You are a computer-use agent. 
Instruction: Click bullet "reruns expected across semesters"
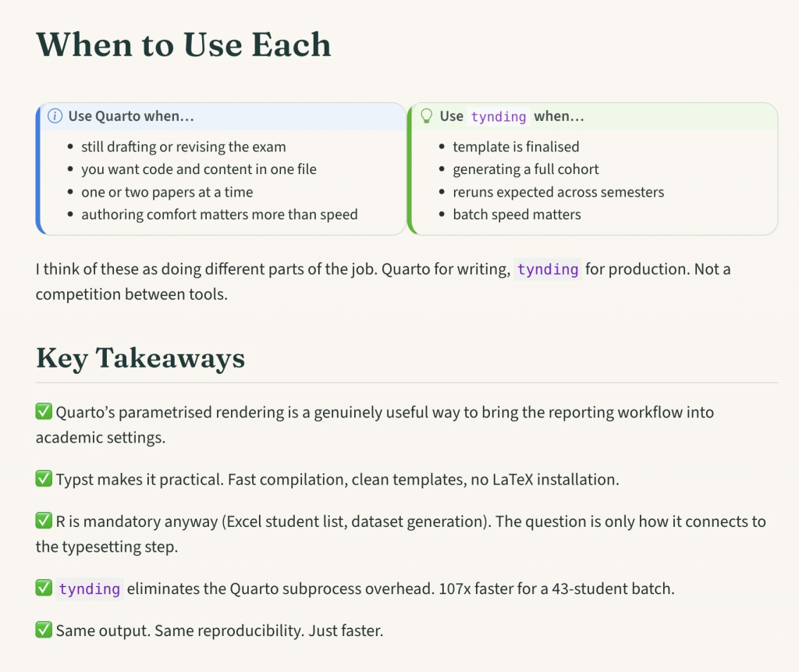tap(559, 192)
